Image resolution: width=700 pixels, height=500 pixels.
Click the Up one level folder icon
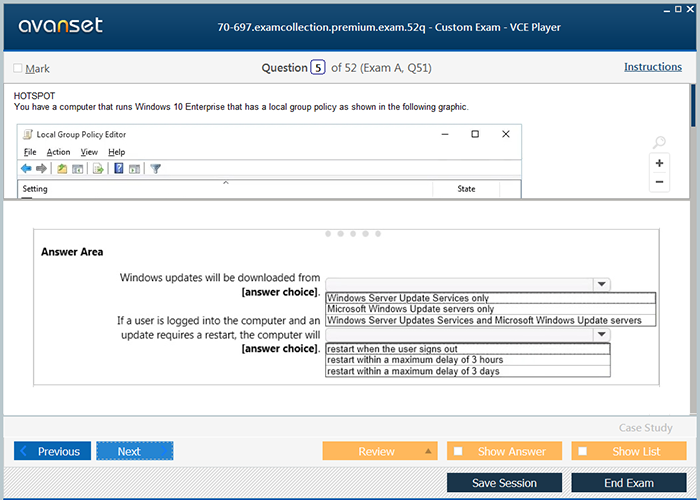[x=62, y=169]
